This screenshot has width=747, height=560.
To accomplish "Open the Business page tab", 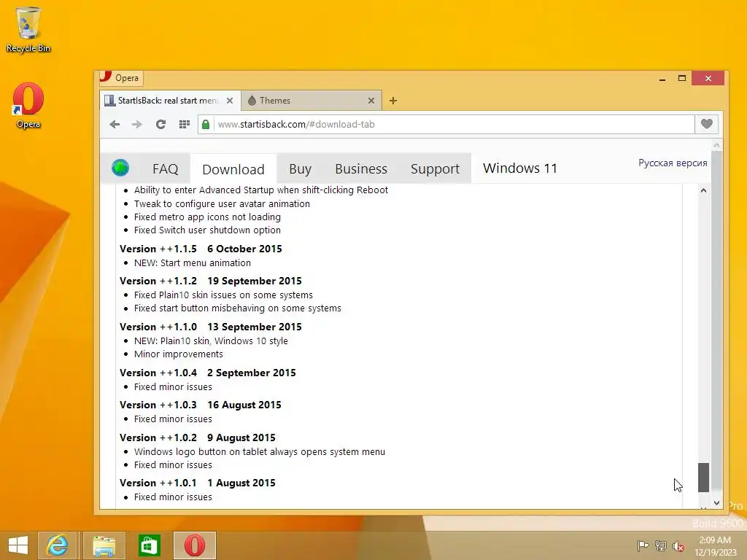I will point(361,168).
